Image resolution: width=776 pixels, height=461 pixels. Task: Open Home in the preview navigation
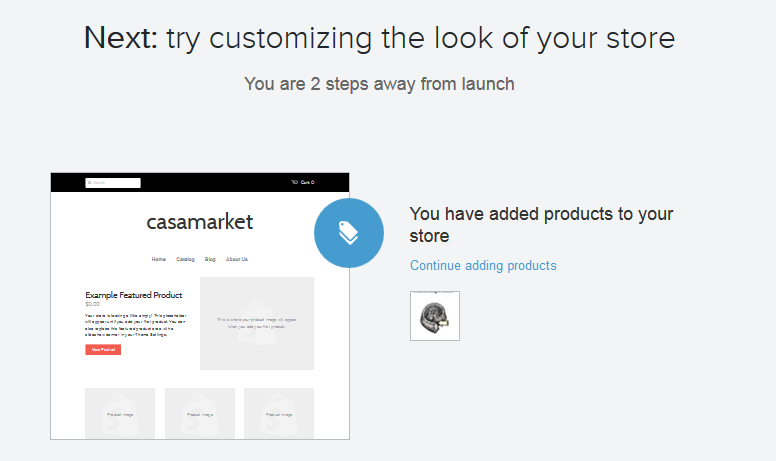coord(159,259)
